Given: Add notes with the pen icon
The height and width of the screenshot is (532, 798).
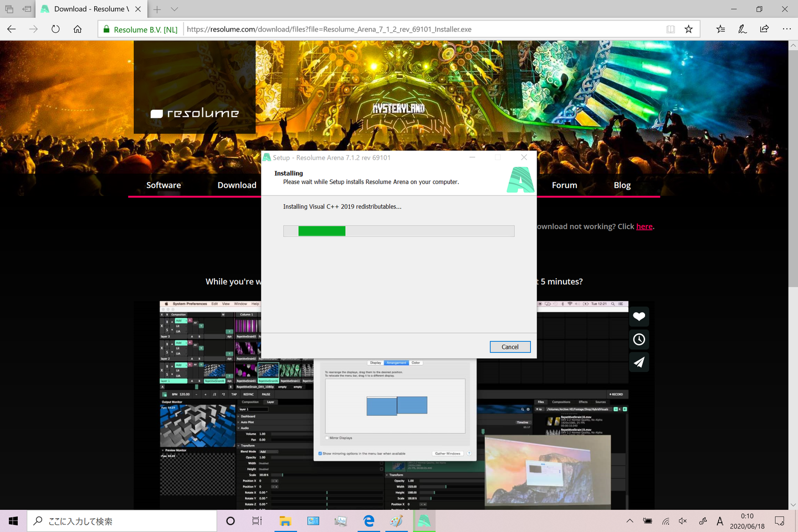Looking at the screenshot, I should [x=743, y=29].
